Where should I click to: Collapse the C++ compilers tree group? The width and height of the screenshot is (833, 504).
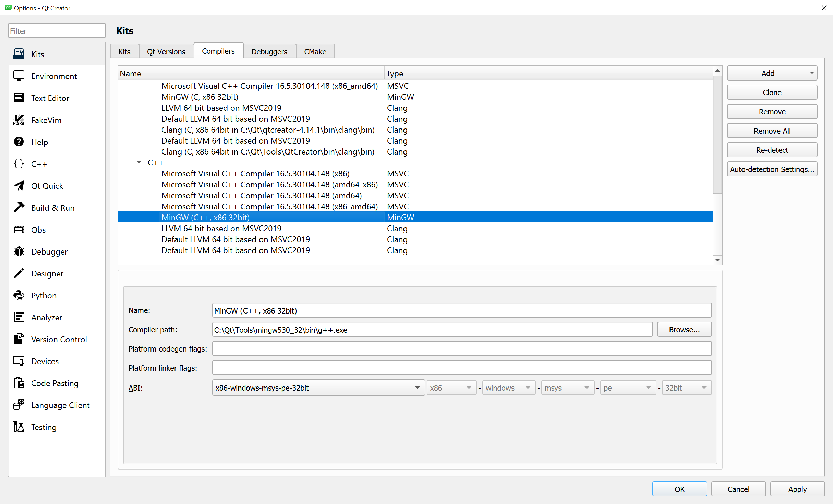pos(139,162)
